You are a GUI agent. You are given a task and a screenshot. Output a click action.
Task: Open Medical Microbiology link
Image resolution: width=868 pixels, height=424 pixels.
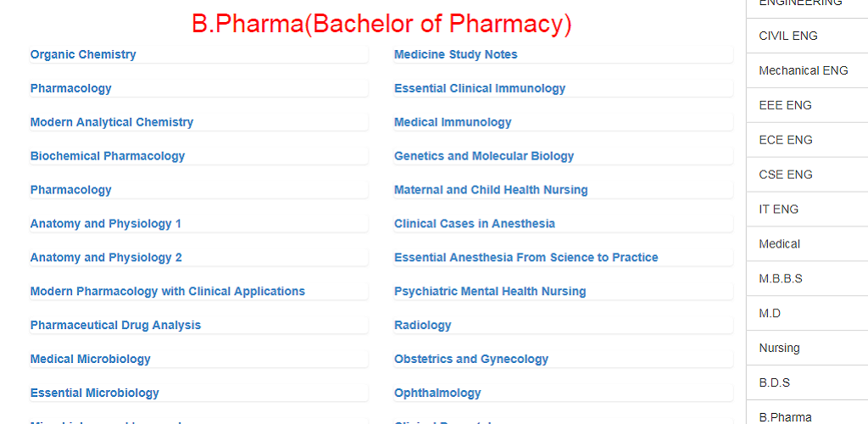point(90,359)
